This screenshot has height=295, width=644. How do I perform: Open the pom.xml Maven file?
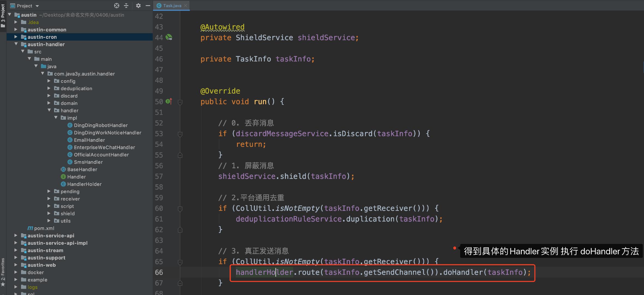44,228
